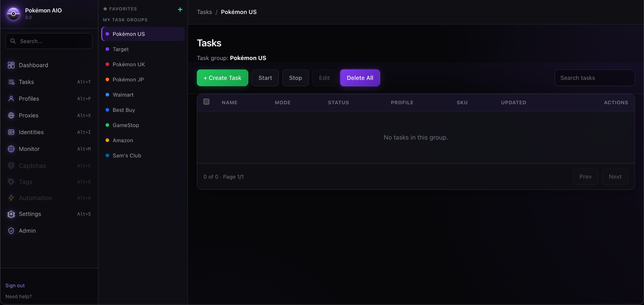Click the Edit button
This screenshot has height=305, width=644.
tap(324, 78)
